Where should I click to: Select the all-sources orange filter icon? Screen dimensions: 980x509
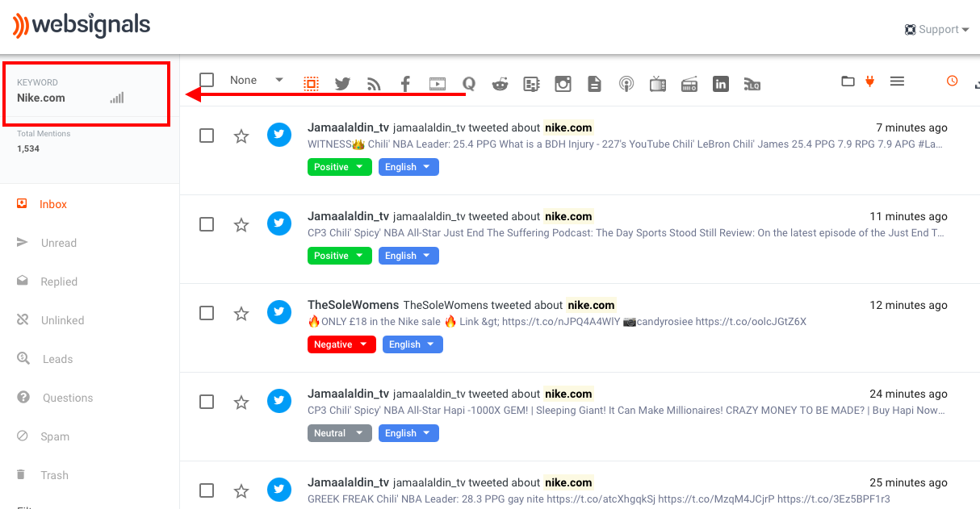311,84
